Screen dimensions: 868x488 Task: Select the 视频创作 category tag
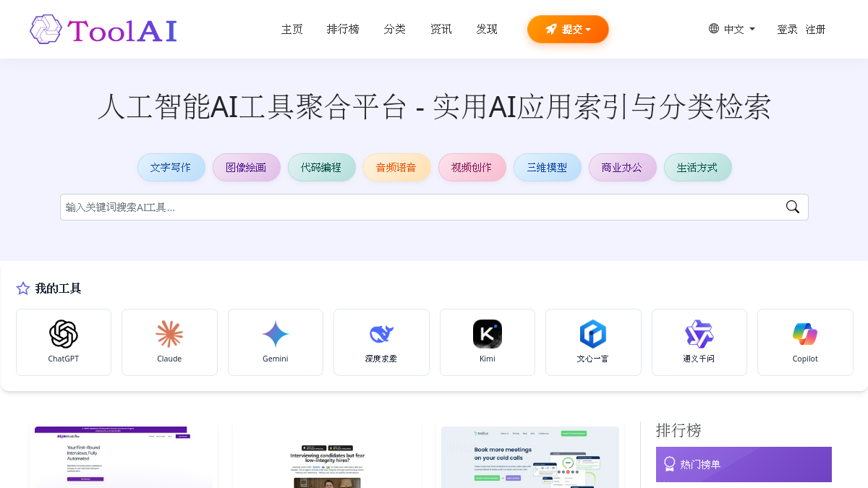472,167
